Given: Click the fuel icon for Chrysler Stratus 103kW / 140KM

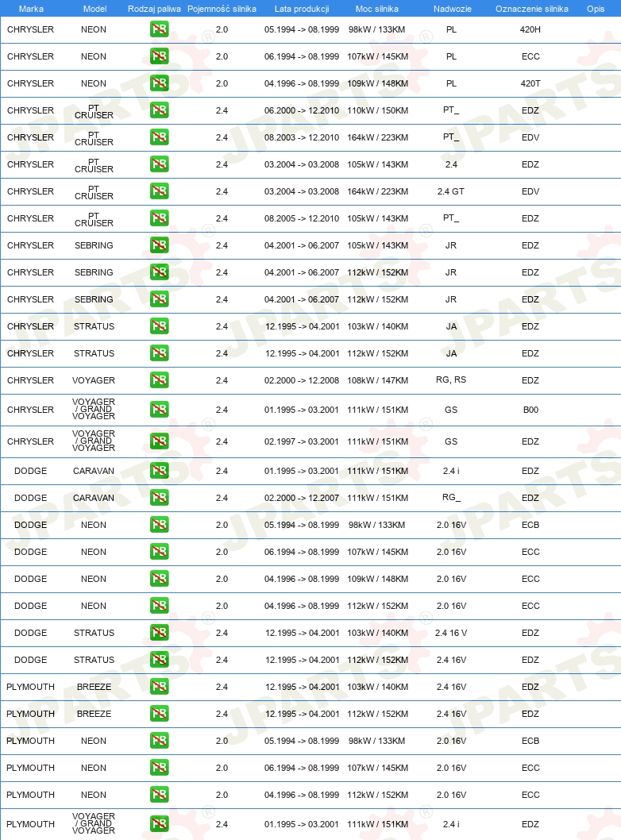Looking at the screenshot, I should 159,326.
